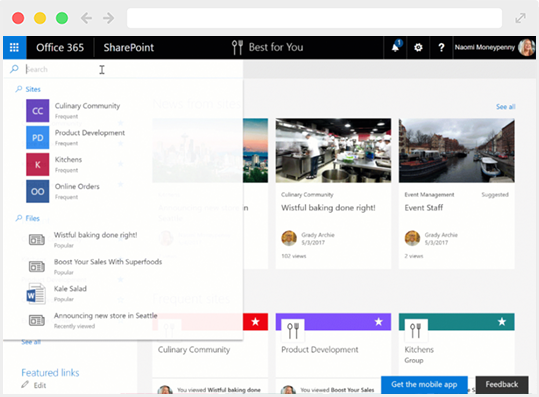Open the Wistful baking done right! card title
This screenshot has width=539, height=397.
(328, 208)
